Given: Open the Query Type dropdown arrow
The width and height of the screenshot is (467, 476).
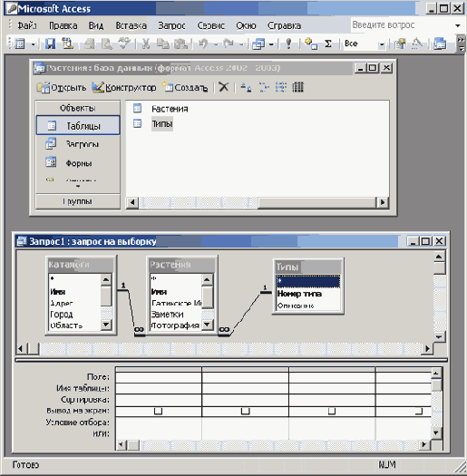Looking at the screenshot, I should pyautogui.click(x=271, y=44).
